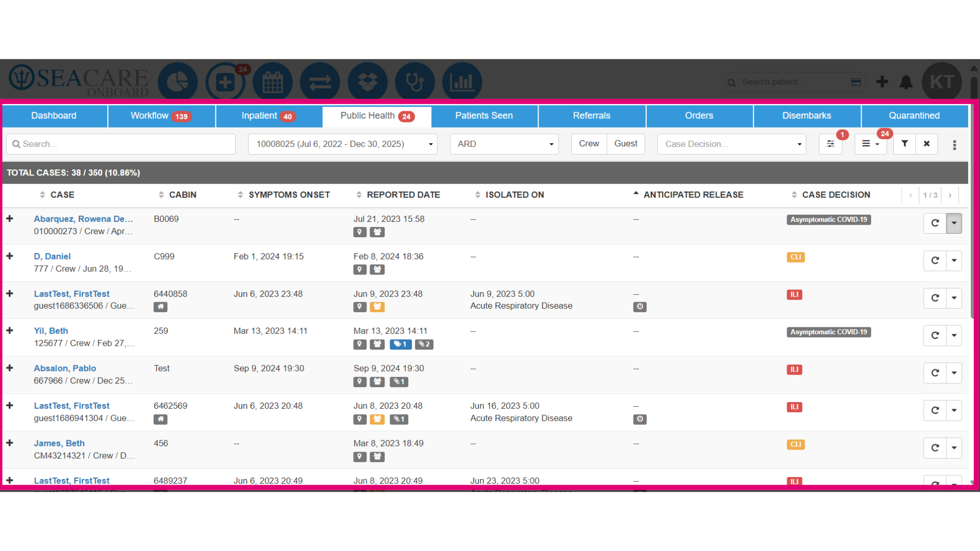Screen dimensions: 980x551
Task: Go to next column page arrow
Action: [950, 195]
